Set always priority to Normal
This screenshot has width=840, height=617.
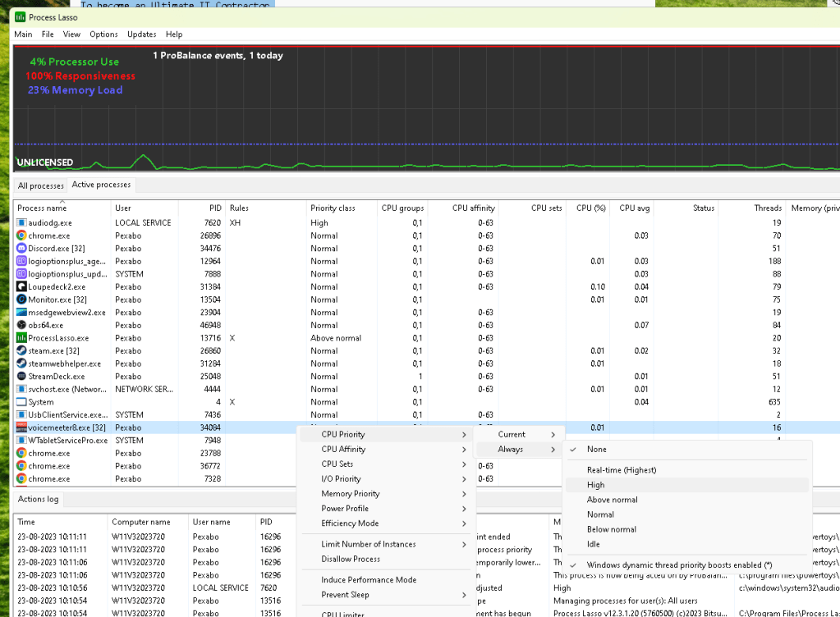pyautogui.click(x=687, y=514)
